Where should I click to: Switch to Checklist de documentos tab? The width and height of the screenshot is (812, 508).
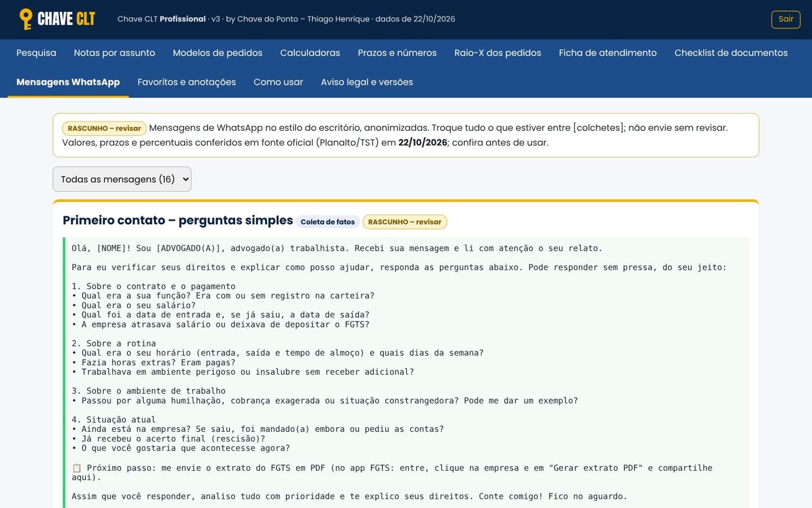731,53
